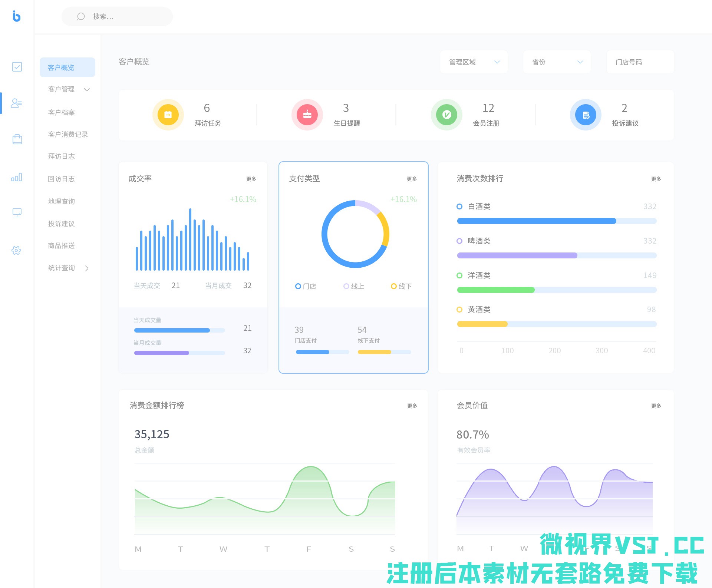Click the monitor display sidebar icon
The width and height of the screenshot is (712, 588).
(x=17, y=212)
